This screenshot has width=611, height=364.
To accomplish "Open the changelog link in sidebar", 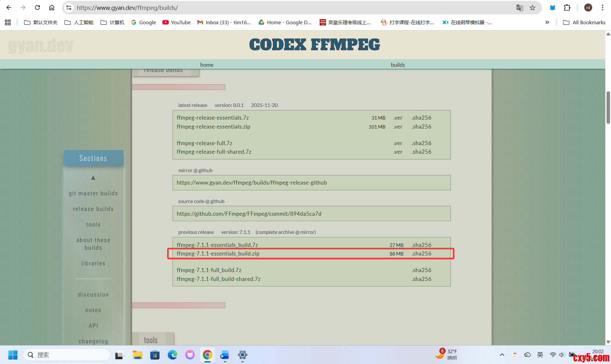I will [x=93, y=341].
